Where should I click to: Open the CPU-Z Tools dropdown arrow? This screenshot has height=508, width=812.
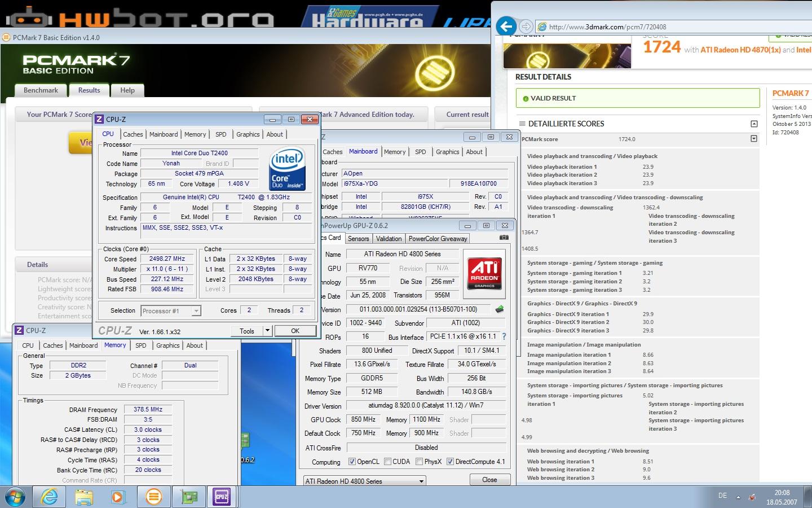pyautogui.click(x=267, y=331)
